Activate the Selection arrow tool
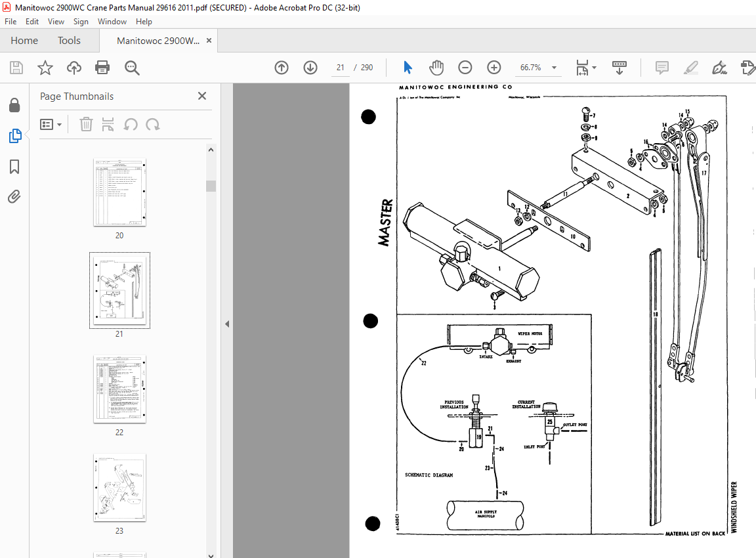 point(408,68)
